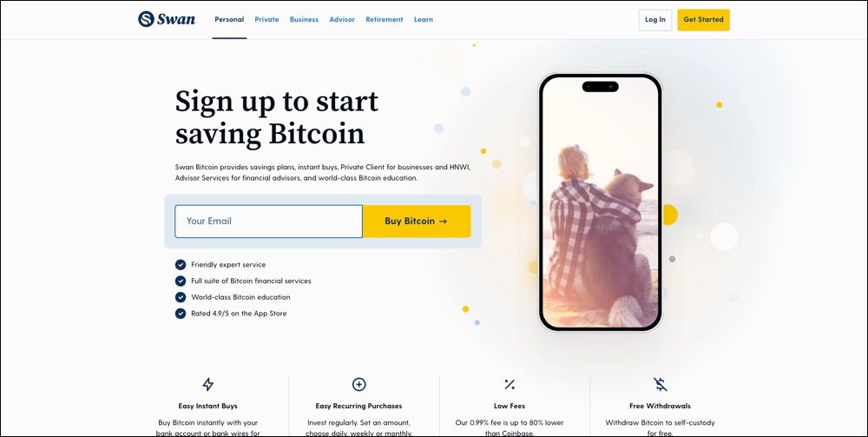The width and height of the screenshot is (868, 437).
Task: Click the Log In button
Action: click(x=655, y=19)
